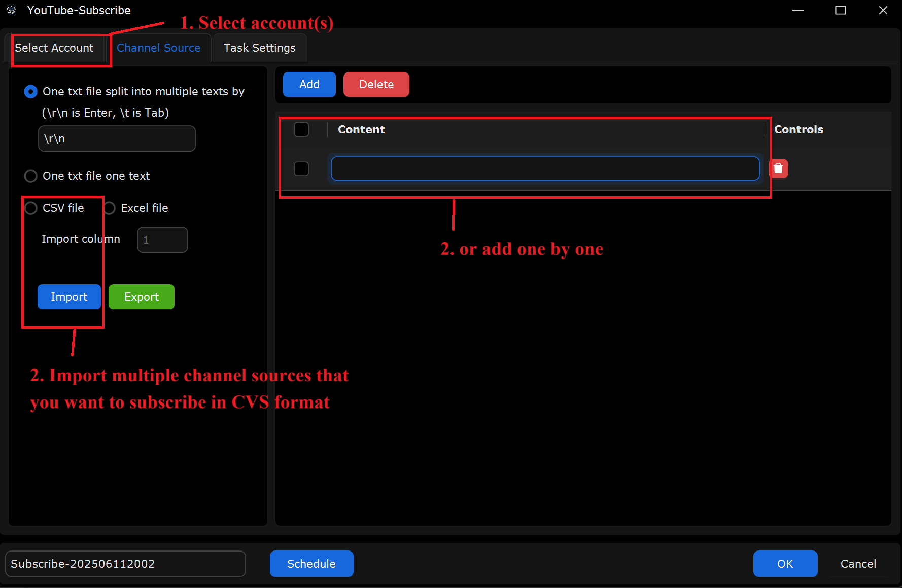Viewport: 902px width, 588px height.
Task: Minimize the YouTube-Subscribe window
Action: (x=798, y=10)
